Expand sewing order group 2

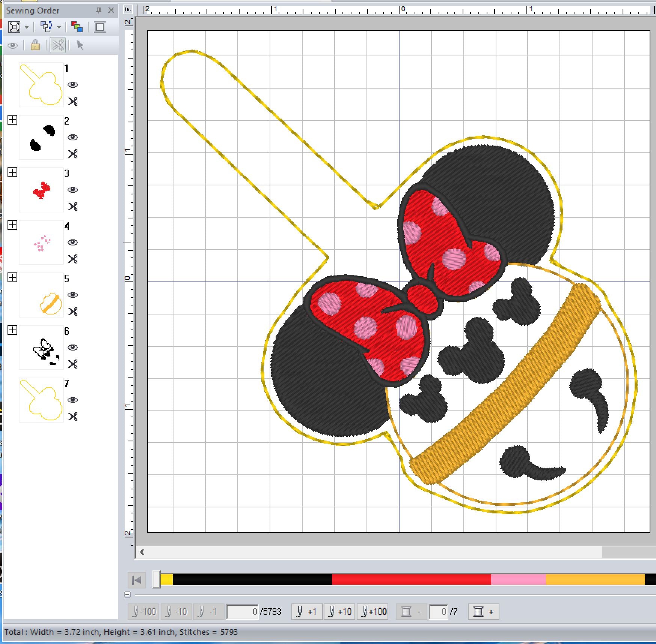click(12, 120)
